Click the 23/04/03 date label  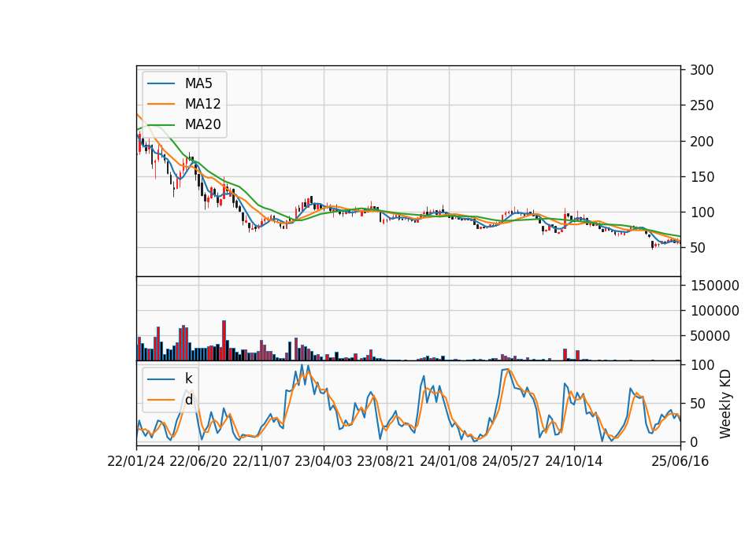point(324,461)
